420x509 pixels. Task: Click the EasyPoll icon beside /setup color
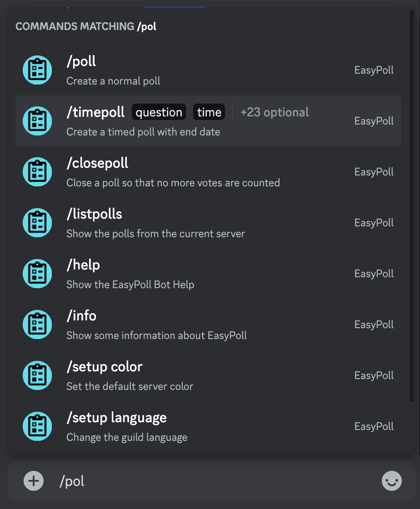pos(37,375)
